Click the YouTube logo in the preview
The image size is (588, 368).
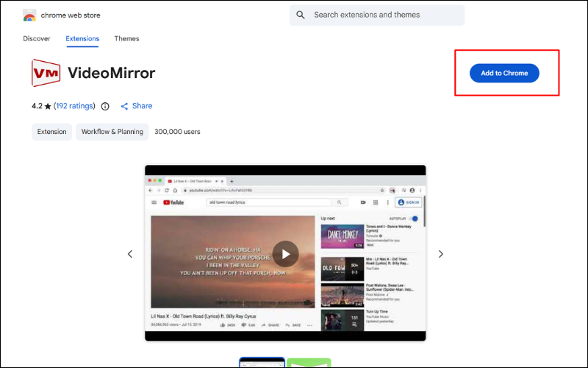pyautogui.click(x=173, y=202)
